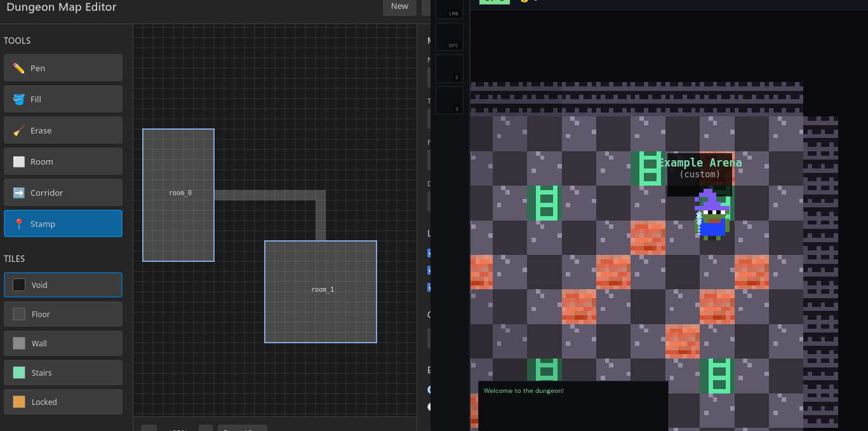Viewport: 868px width, 431px height.
Task: Activate the Room tool
Action: tap(63, 161)
